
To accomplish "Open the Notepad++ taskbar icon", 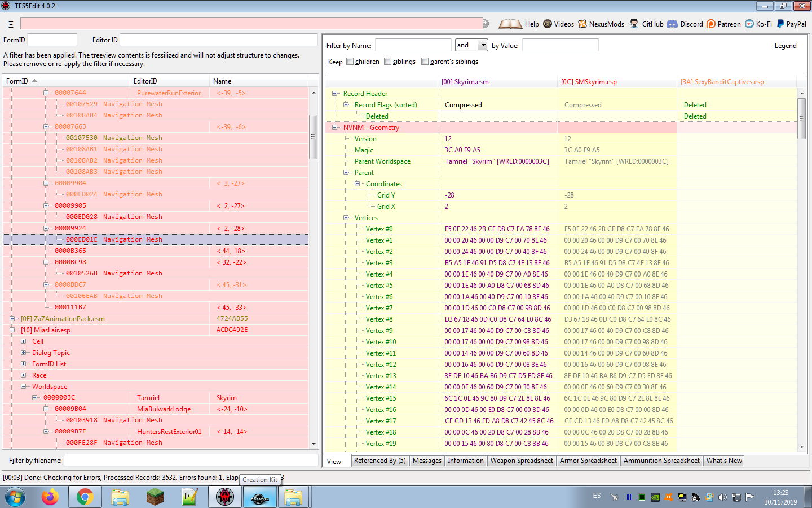I will coord(190,497).
